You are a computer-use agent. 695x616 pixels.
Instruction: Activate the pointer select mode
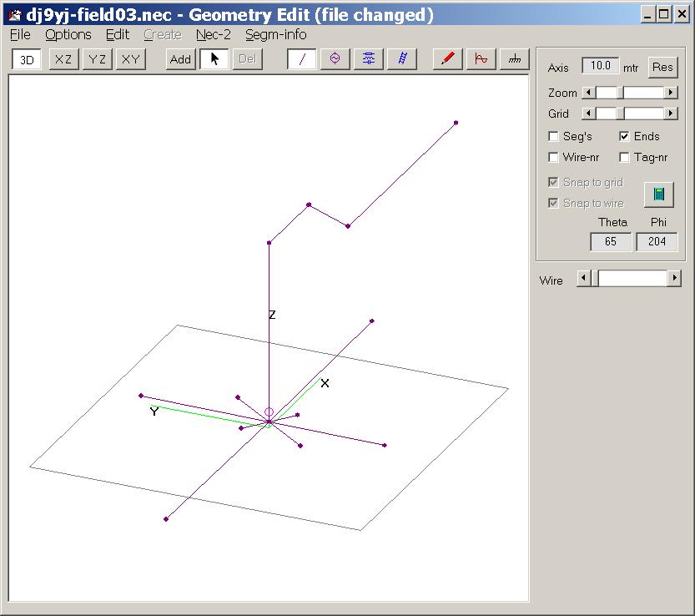click(214, 59)
